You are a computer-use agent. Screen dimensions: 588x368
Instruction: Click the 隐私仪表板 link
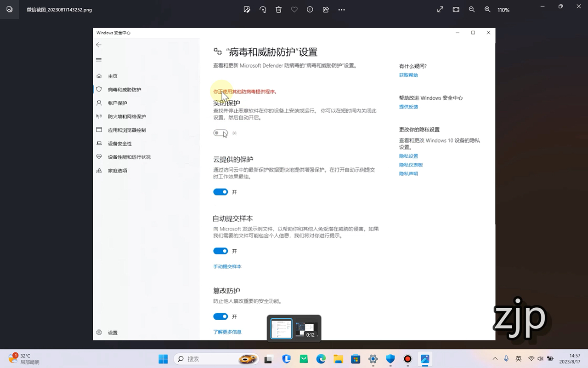pos(411,165)
